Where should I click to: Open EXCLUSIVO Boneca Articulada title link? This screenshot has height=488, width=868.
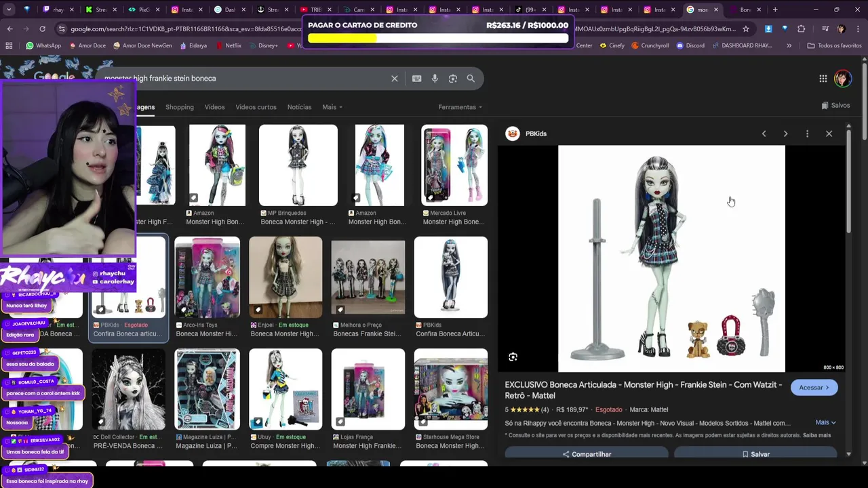pos(643,390)
